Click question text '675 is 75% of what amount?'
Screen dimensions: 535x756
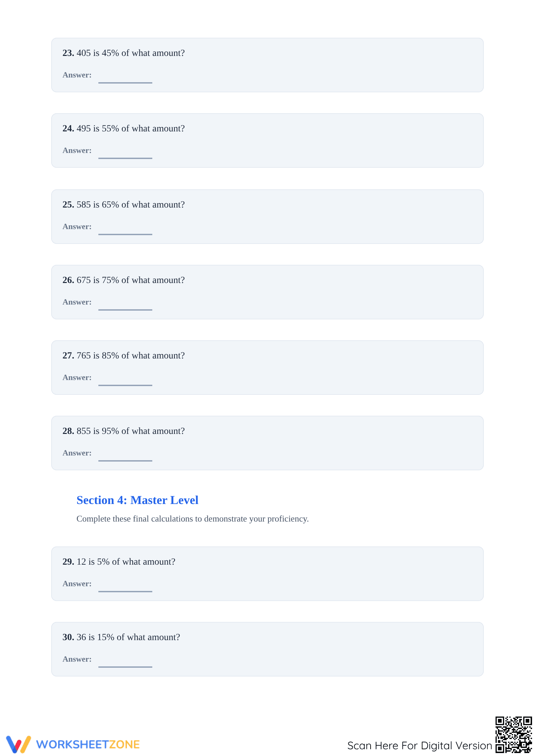pyautogui.click(x=131, y=280)
